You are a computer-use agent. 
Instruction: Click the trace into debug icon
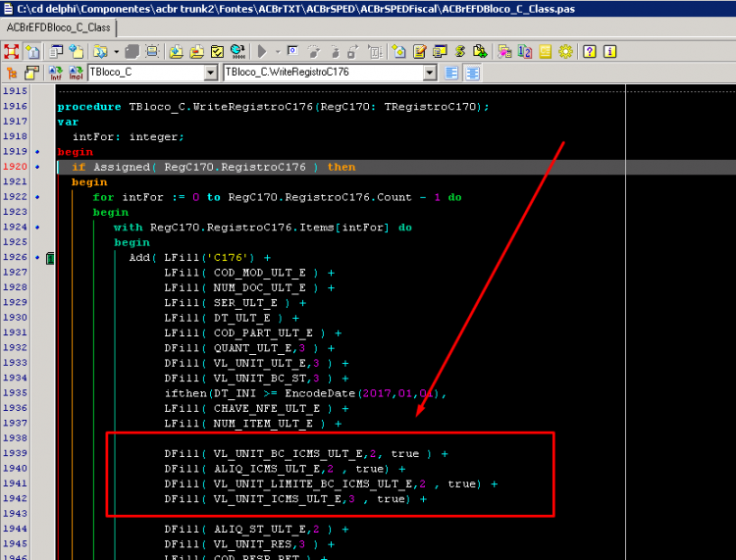coord(335,52)
